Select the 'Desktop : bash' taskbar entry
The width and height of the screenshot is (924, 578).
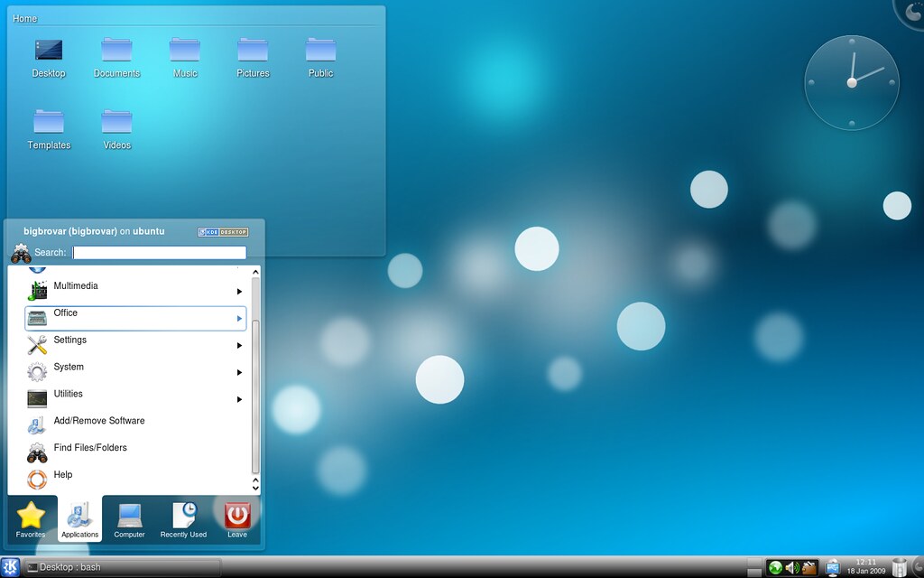tap(123, 567)
